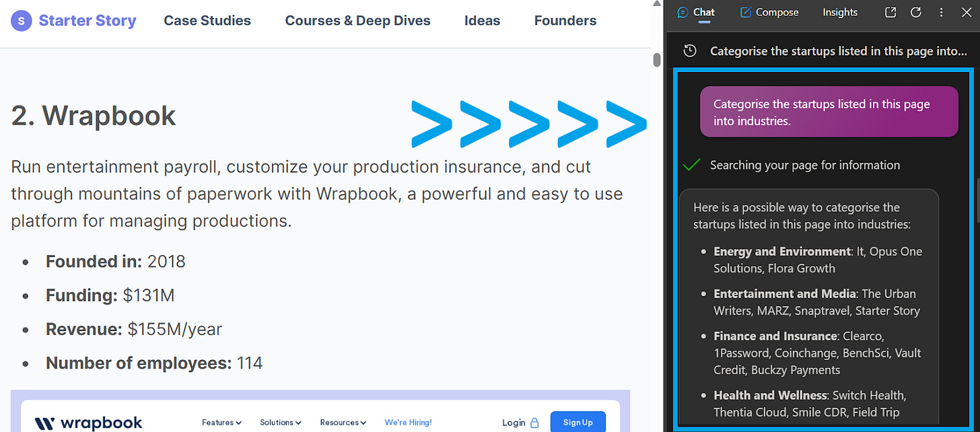Switch to the Compose tab
The width and height of the screenshot is (980, 432).
769,12
